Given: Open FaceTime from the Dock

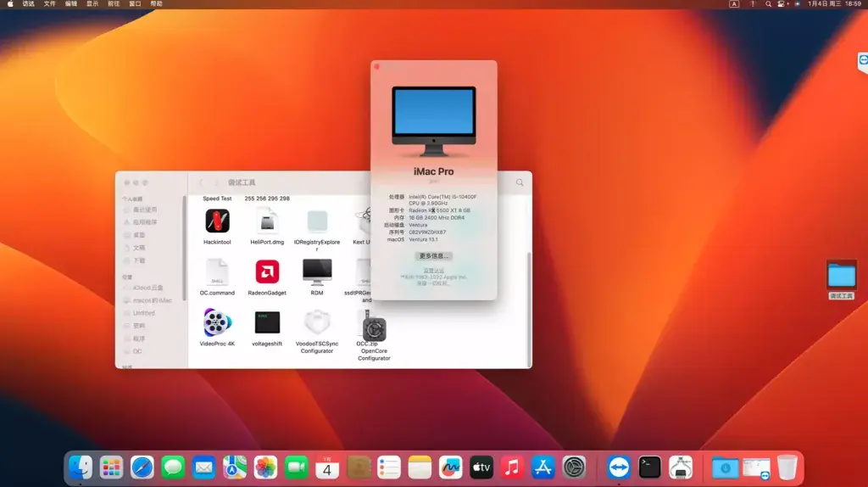Looking at the screenshot, I should click(x=296, y=467).
